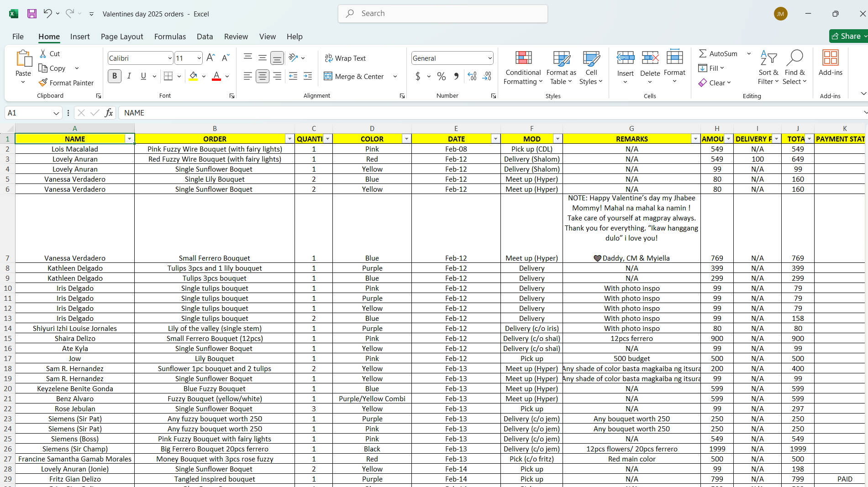This screenshot has width=868, height=487.
Task: Click the Increase Indent icon
Action: tap(308, 76)
